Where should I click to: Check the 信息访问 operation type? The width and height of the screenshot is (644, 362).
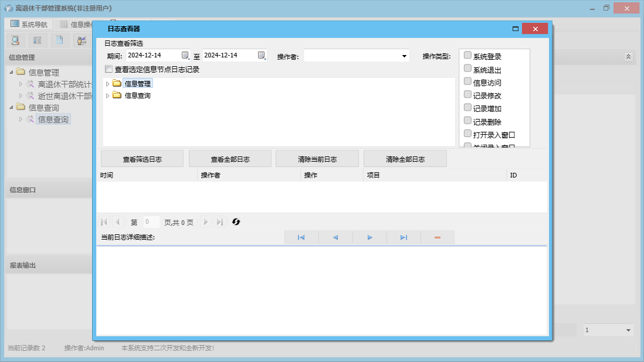(x=467, y=81)
